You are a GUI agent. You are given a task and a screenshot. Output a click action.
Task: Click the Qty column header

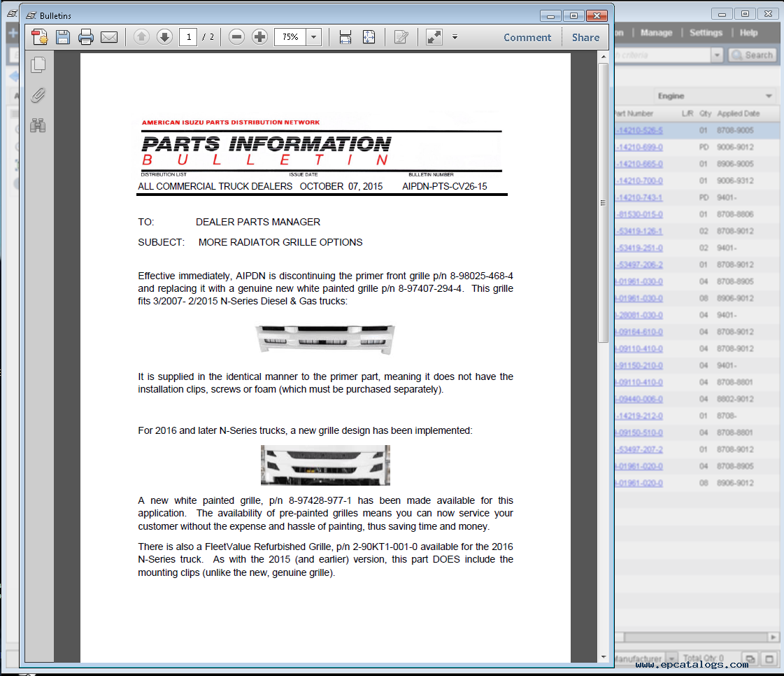point(705,114)
